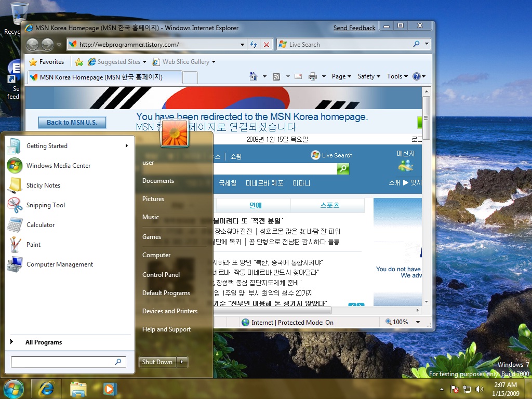Click the volume speaker tray icon
The image size is (532, 399).
click(x=480, y=389)
